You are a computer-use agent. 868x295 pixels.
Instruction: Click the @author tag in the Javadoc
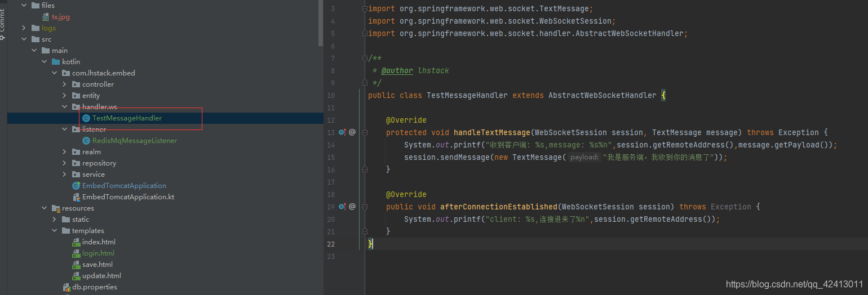click(397, 71)
